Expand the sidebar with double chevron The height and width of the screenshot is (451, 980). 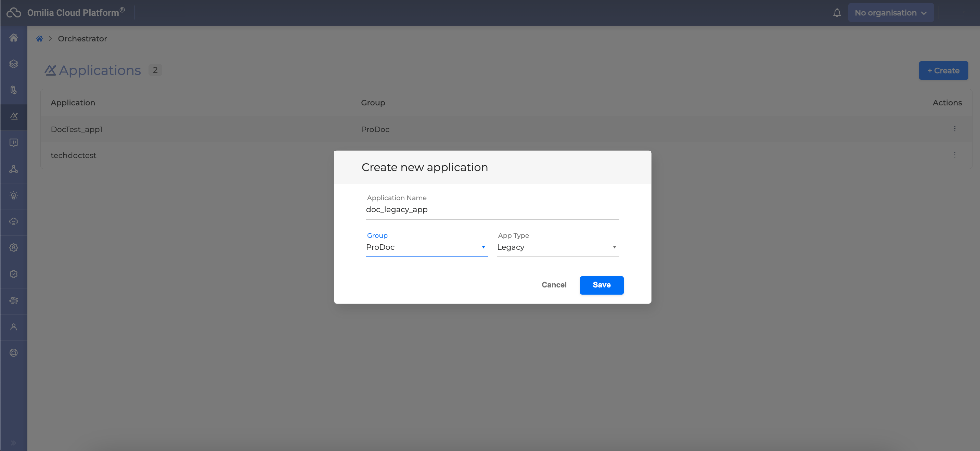(14, 443)
